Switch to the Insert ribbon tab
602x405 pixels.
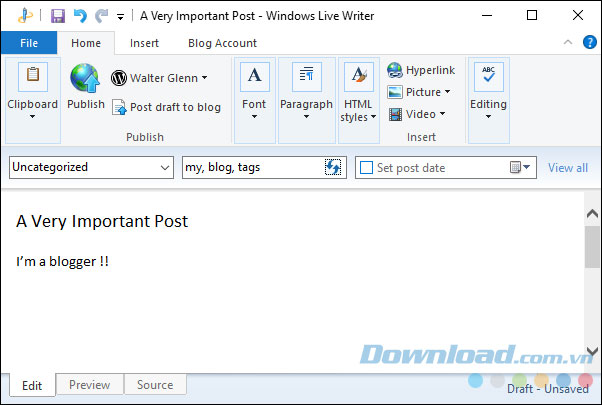[x=144, y=43]
